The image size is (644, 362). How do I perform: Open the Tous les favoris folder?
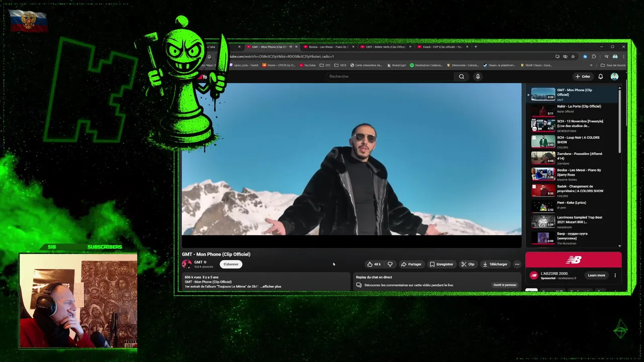point(613,65)
